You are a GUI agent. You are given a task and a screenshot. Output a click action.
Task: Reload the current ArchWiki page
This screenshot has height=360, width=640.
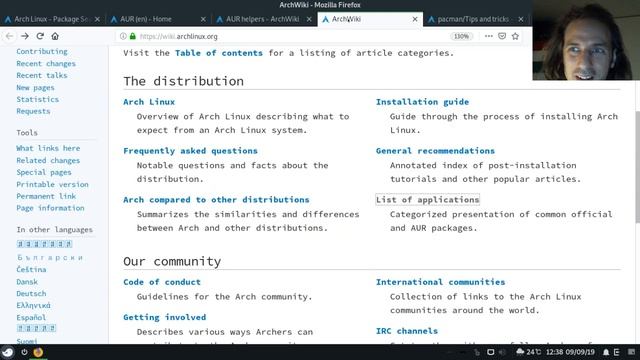click(40, 36)
